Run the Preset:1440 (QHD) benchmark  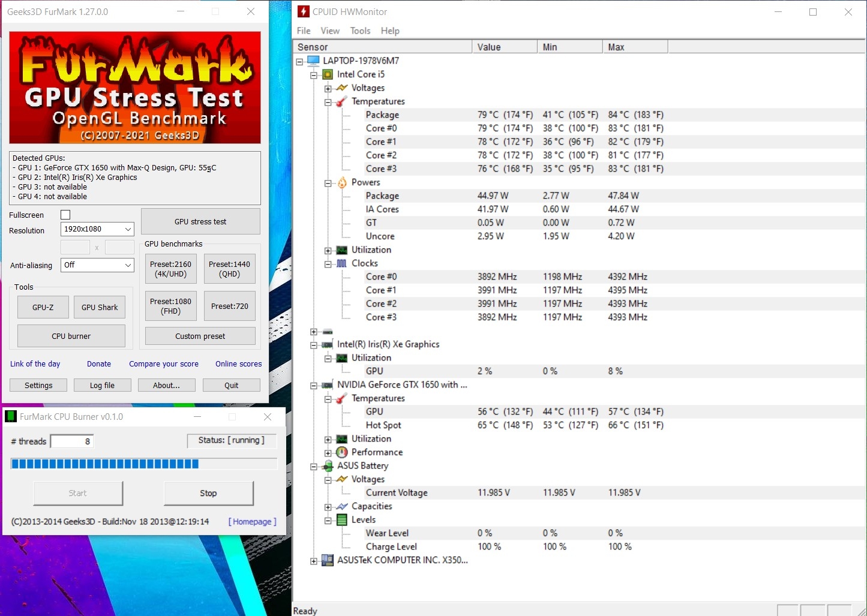[229, 269]
